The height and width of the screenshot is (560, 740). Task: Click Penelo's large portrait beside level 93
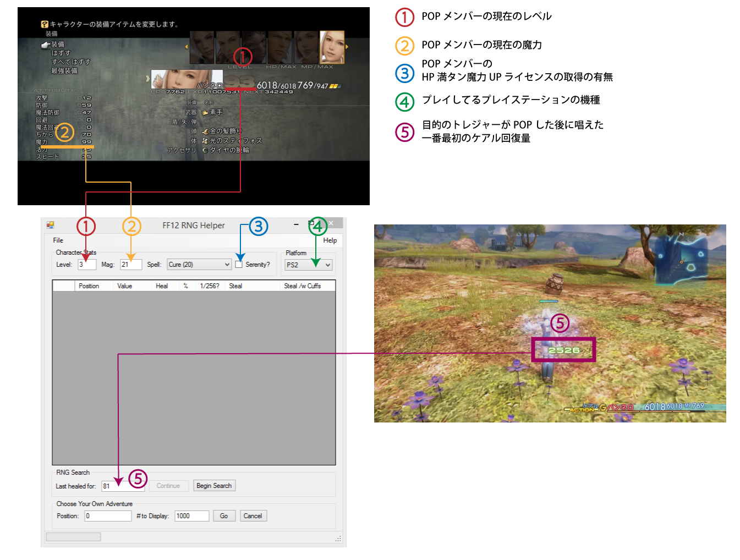click(187, 79)
